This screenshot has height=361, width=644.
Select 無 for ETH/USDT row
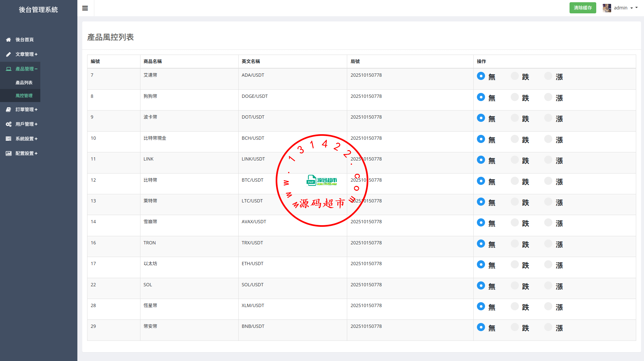coord(481,264)
